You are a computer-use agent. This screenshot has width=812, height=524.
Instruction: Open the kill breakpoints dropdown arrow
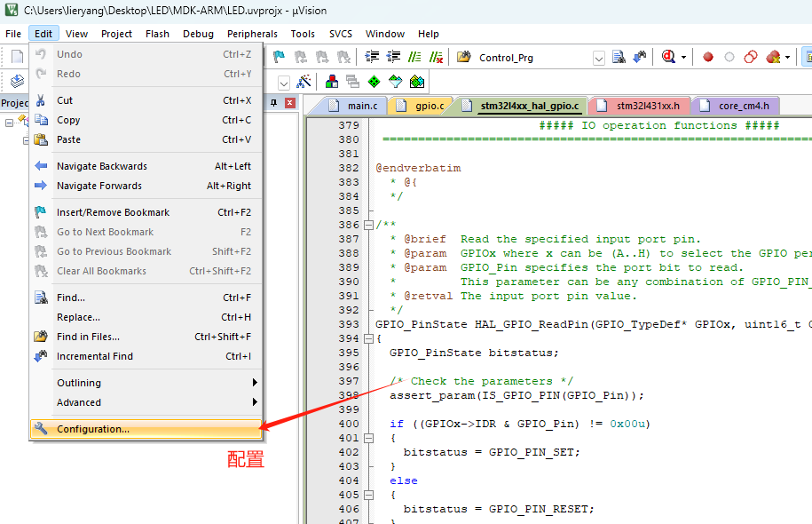click(788, 57)
